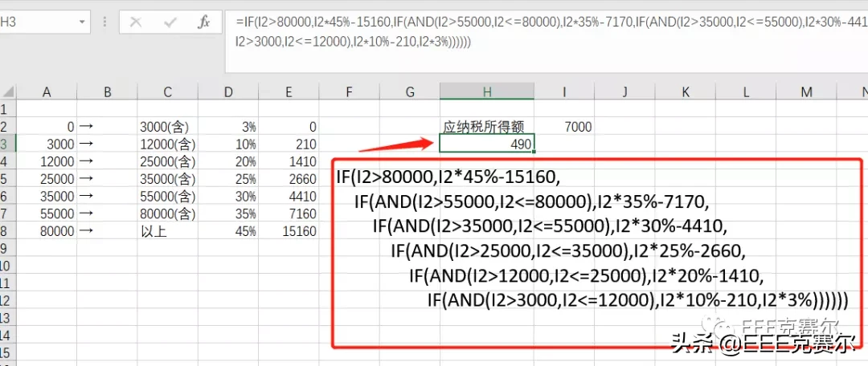Click the cancel (X) formula bar icon
This screenshot has width=868, height=366.
136,22
